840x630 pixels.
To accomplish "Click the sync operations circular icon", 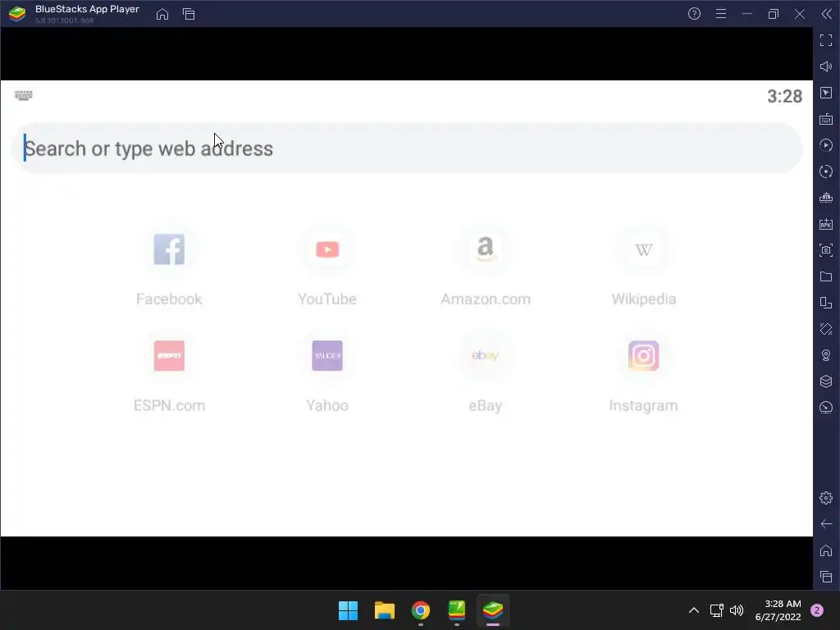I will (826, 171).
